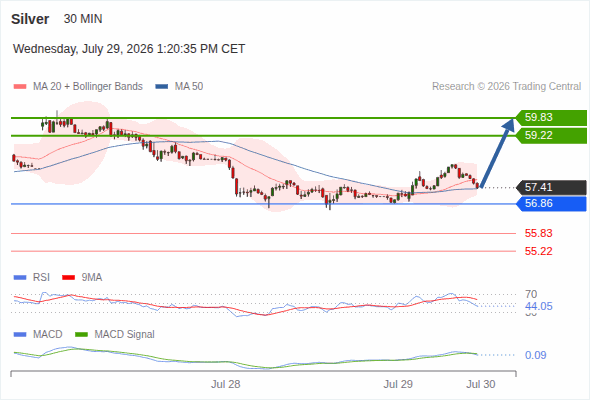Screen dimensions: 590x400
Task: Click the Jul 28 date axis label
Action: click(x=225, y=384)
